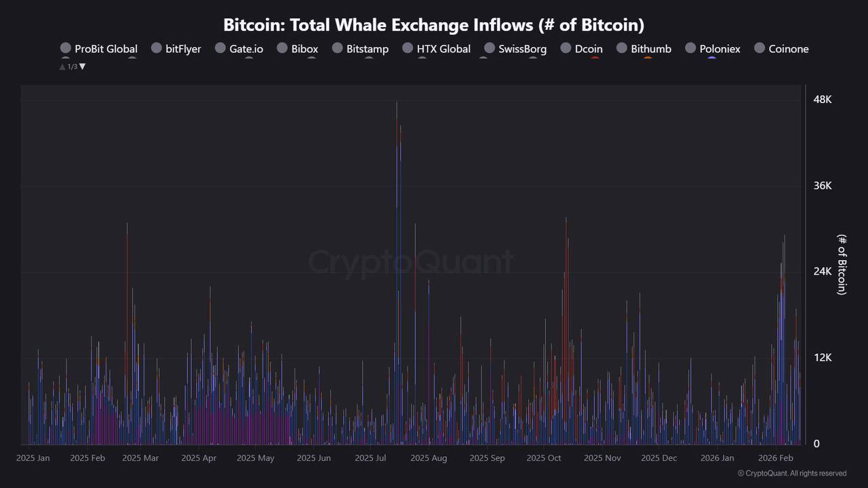868x488 pixels.
Task: Click the bitFlyer legend circle icon
Action: coord(156,48)
